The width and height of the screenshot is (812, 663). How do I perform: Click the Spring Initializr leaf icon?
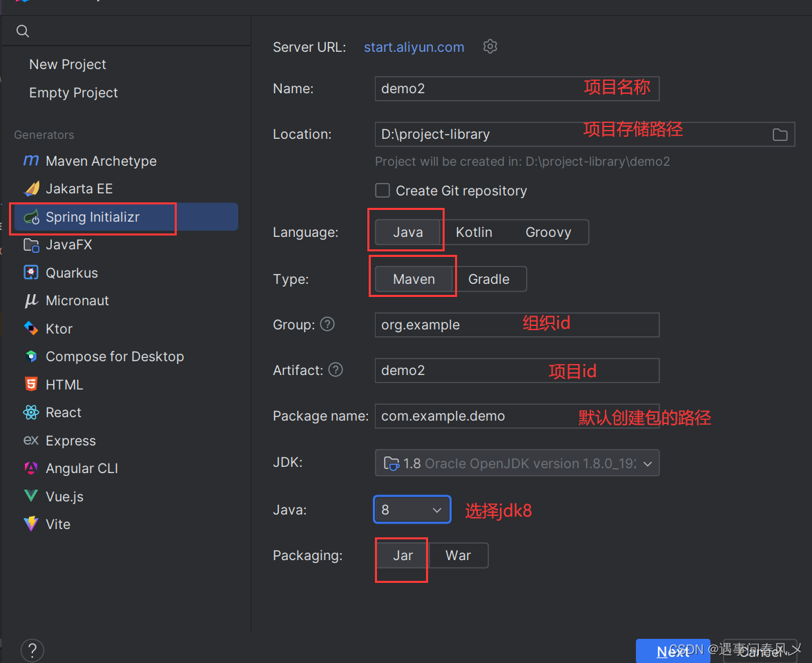(32, 217)
